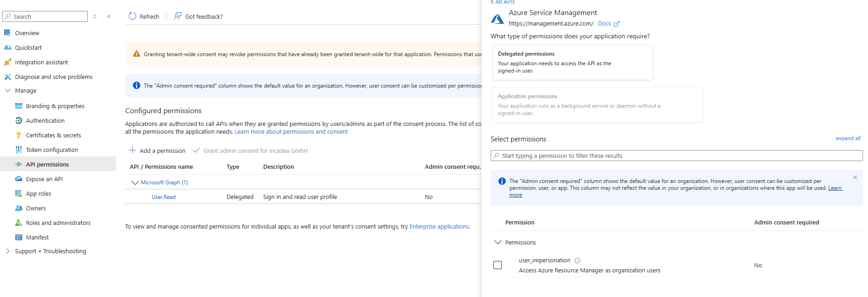Click the permission filter search field
Viewport: 868px width, 297px height.
click(x=677, y=156)
